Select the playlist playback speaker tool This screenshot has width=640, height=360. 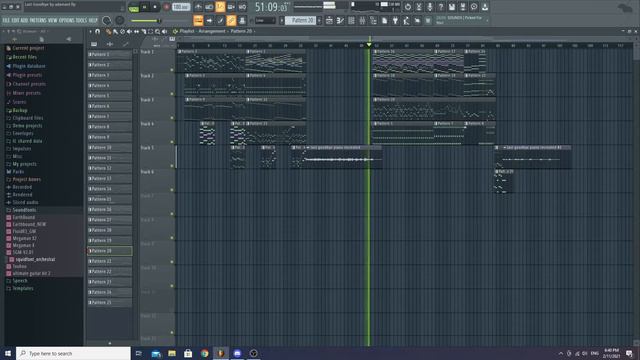[x=164, y=31]
